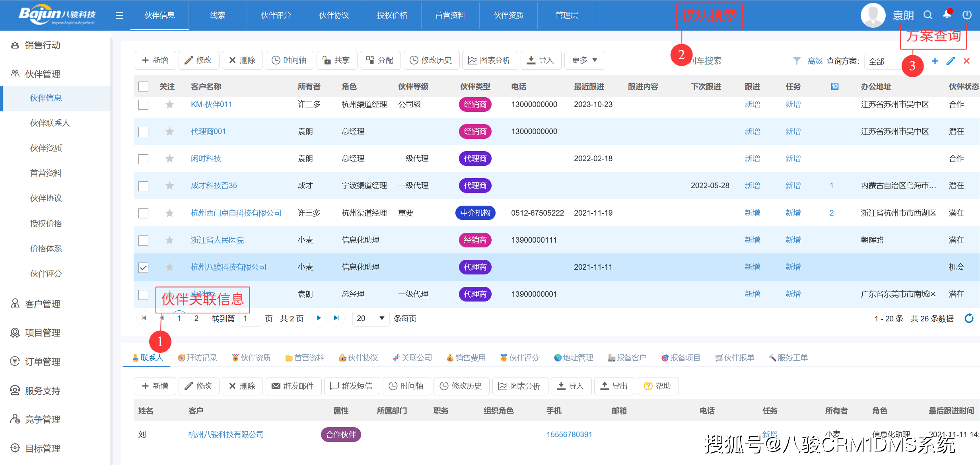
Task: Open the search magnifier icon in header
Action: point(928,15)
